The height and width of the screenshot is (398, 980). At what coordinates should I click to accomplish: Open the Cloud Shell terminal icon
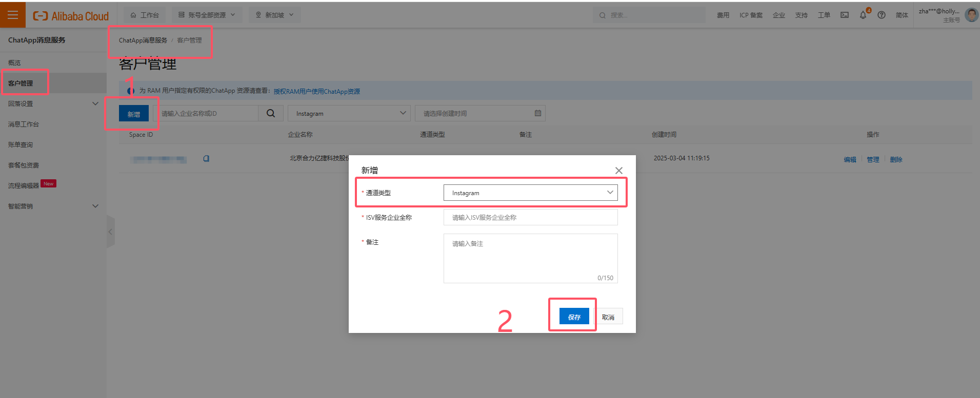pyautogui.click(x=845, y=15)
